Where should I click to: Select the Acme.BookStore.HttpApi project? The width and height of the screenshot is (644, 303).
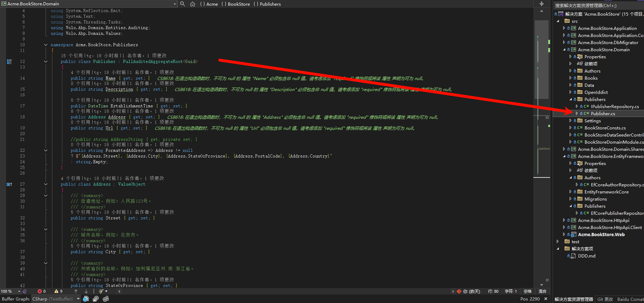pos(603,220)
